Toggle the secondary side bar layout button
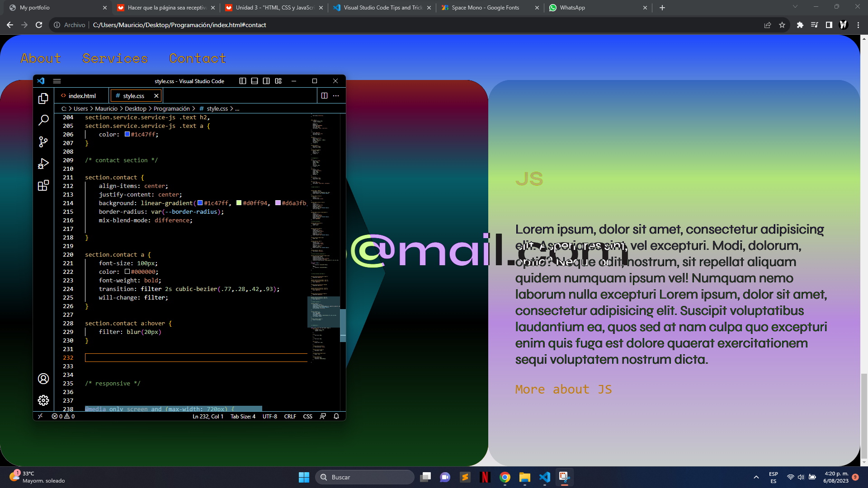Image resolution: width=868 pixels, height=488 pixels. point(266,81)
